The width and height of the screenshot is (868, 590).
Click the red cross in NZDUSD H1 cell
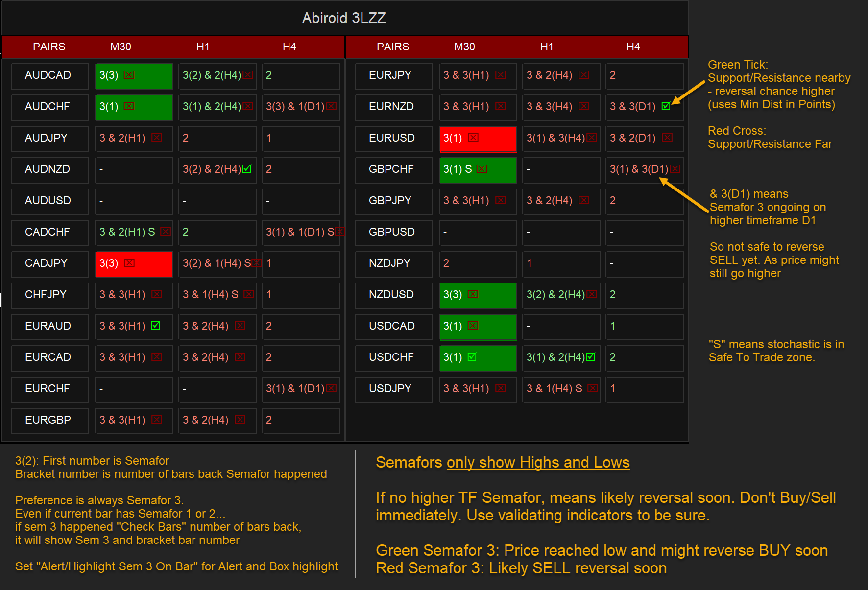pyautogui.click(x=592, y=294)
